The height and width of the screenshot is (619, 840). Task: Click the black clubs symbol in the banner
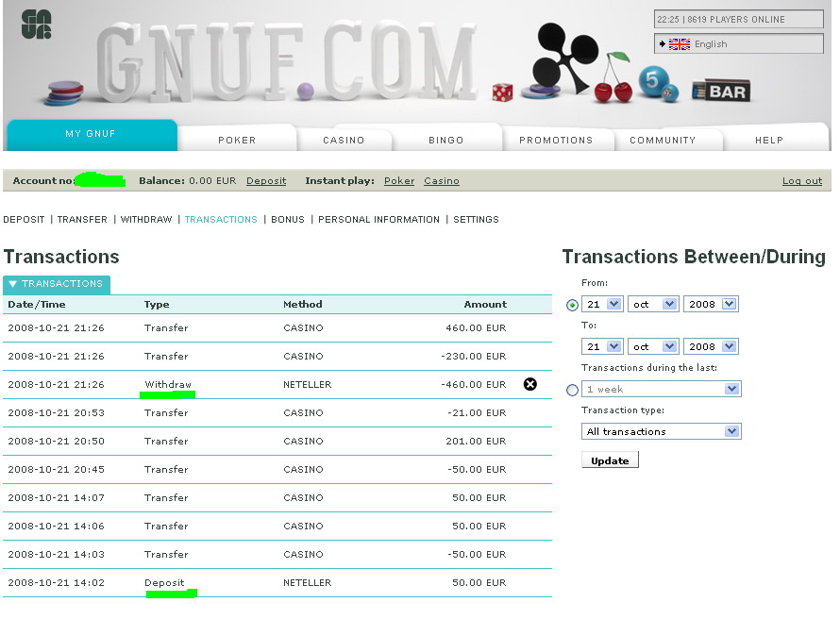coord(565,57)
